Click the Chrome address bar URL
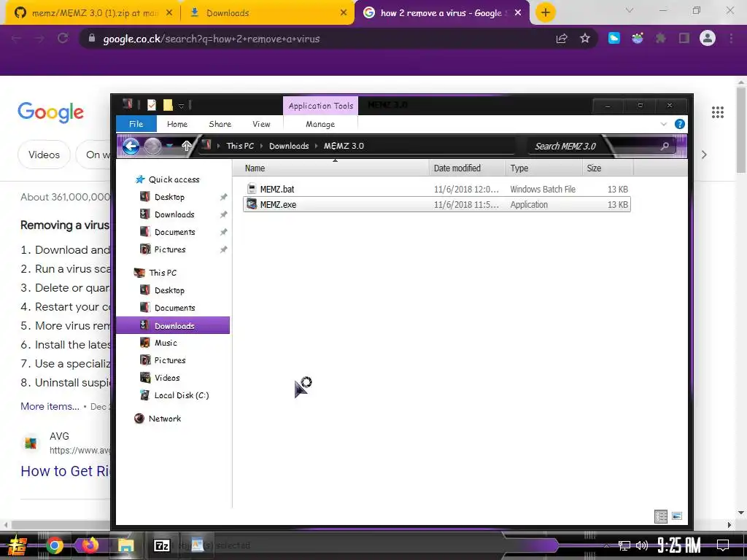747x560 pixels. tap(212, 39)
